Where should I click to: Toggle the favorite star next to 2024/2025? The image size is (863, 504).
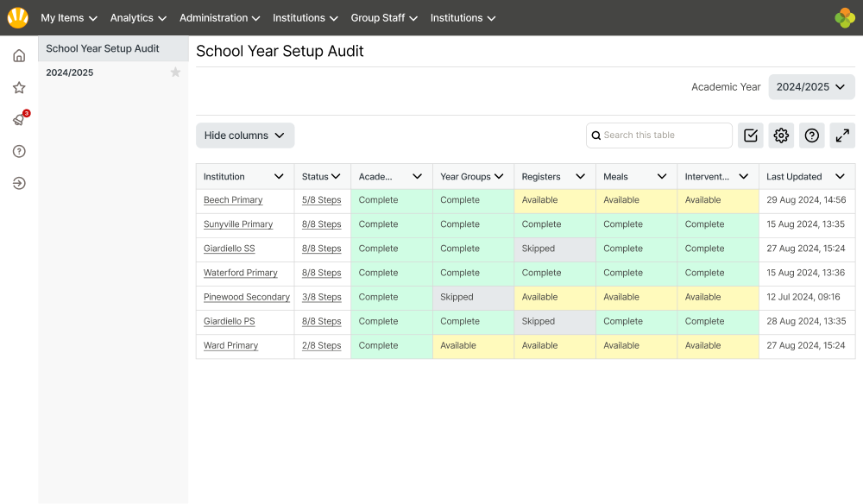(175, 72)
